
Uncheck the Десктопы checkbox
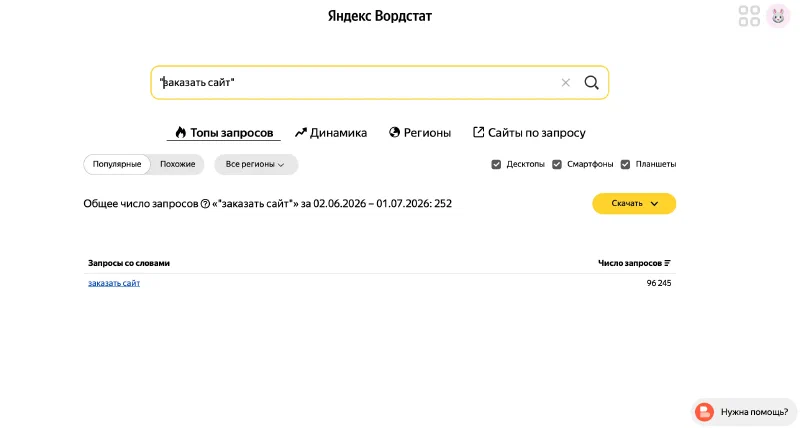tap(496, 164)
